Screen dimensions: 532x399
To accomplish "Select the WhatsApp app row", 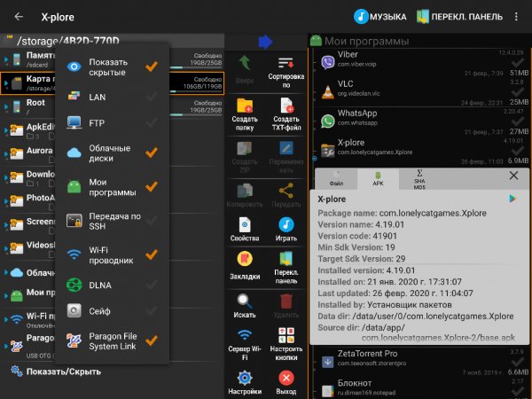I will coord(420,121).
